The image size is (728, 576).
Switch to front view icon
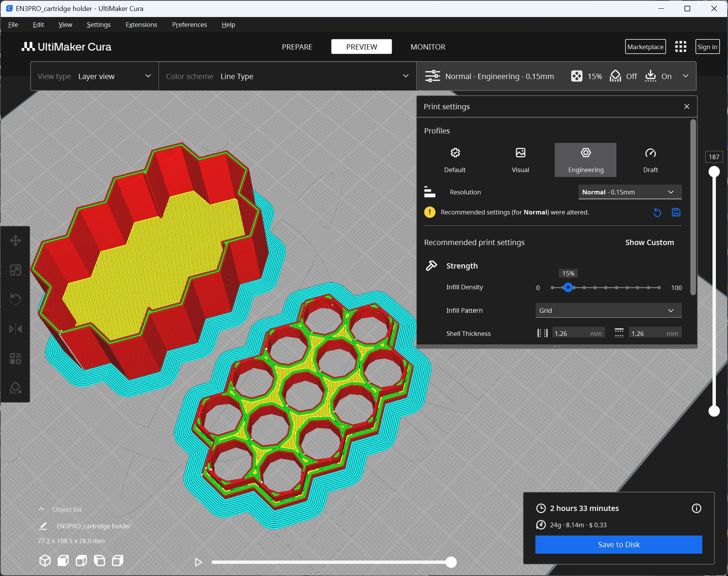click(x=63, y=560)
